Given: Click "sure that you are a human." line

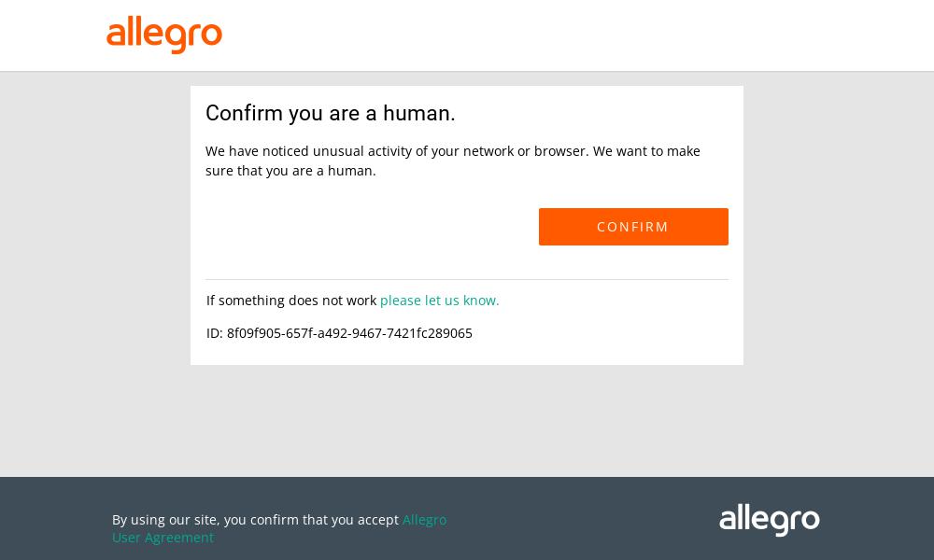Looking at the screenshot, I should coord(290,171).
